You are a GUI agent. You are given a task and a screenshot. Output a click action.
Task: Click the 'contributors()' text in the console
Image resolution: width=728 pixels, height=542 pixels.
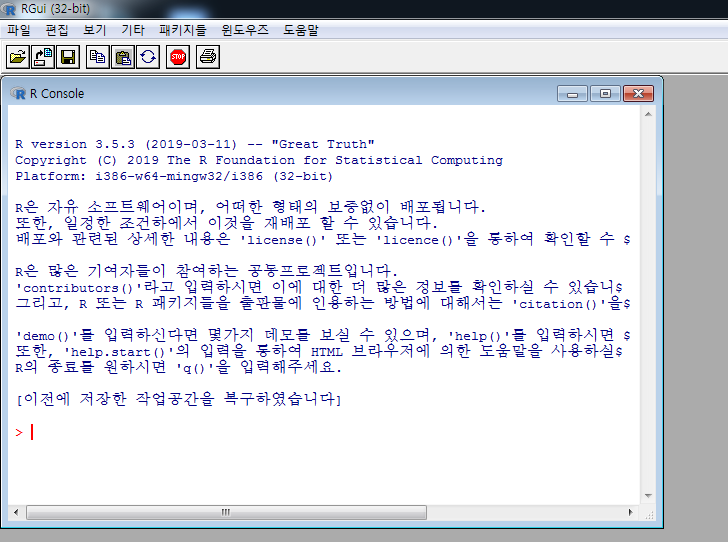tap(78, 288)
